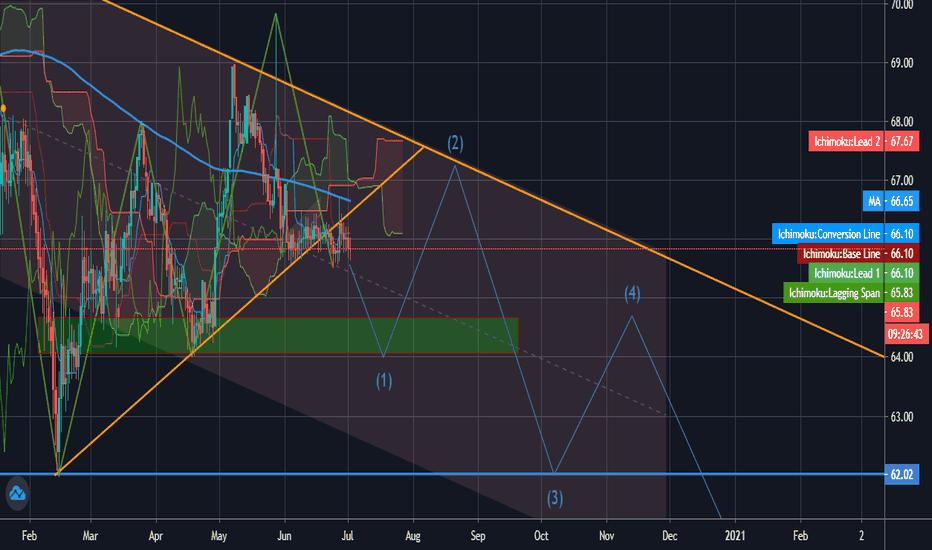Image resolution: width=932 pixels, height=550 pixels.
Task: Click the Apr label on time axis
Action: point(156,536)
